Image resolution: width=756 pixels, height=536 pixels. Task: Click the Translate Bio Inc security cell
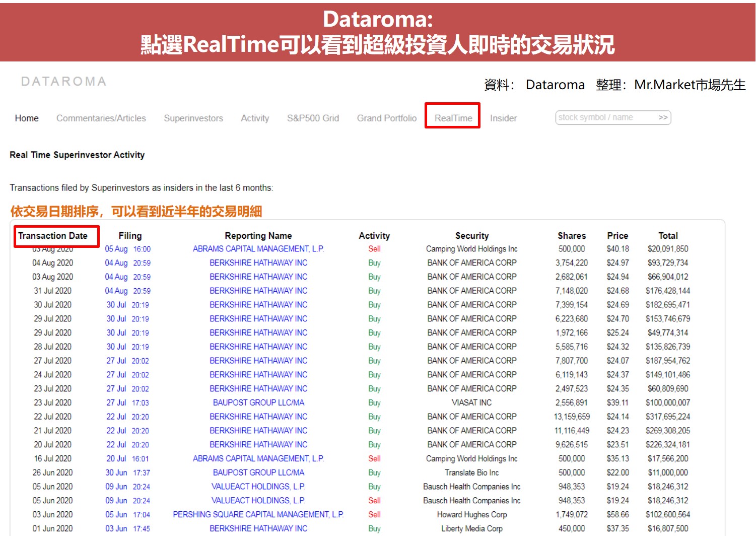[x=472, y=473]
